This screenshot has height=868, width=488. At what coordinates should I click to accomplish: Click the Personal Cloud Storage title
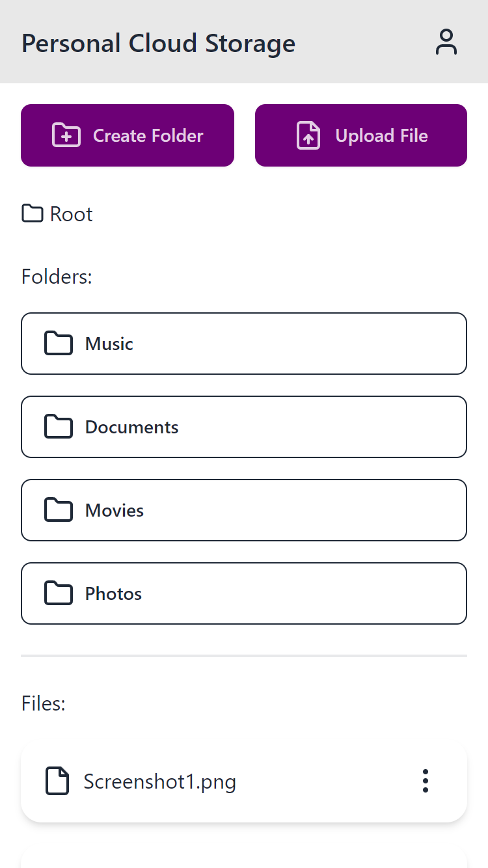(158, 44)
